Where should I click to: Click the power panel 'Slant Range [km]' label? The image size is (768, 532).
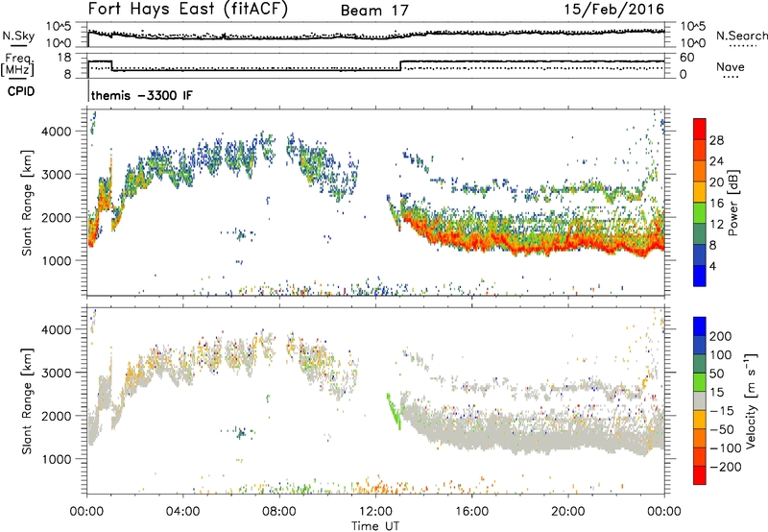pyautogui.click(x=27, y=203)
